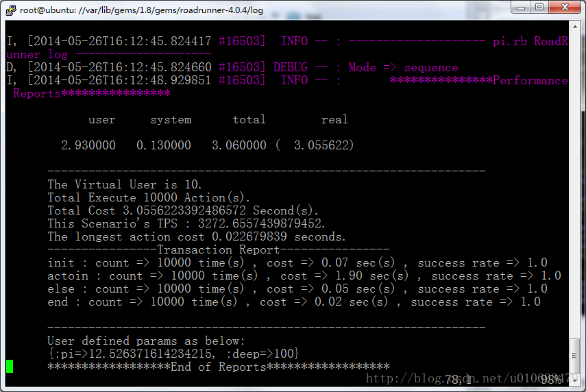This screenshot has width=586, height=392.
Task: Click the 'Transaction Report' heading
Action: click(x=218, y=249)
